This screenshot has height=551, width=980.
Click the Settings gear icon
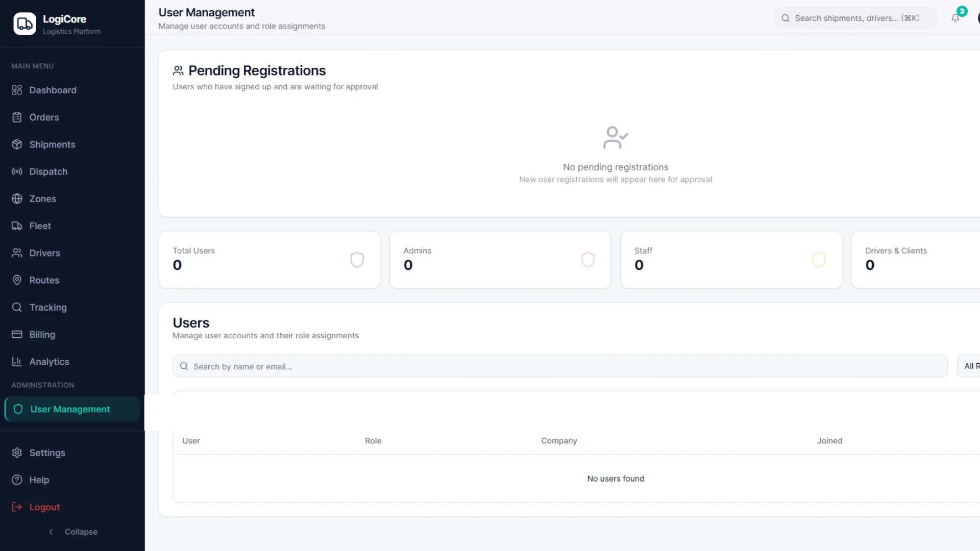coord(17,453)
